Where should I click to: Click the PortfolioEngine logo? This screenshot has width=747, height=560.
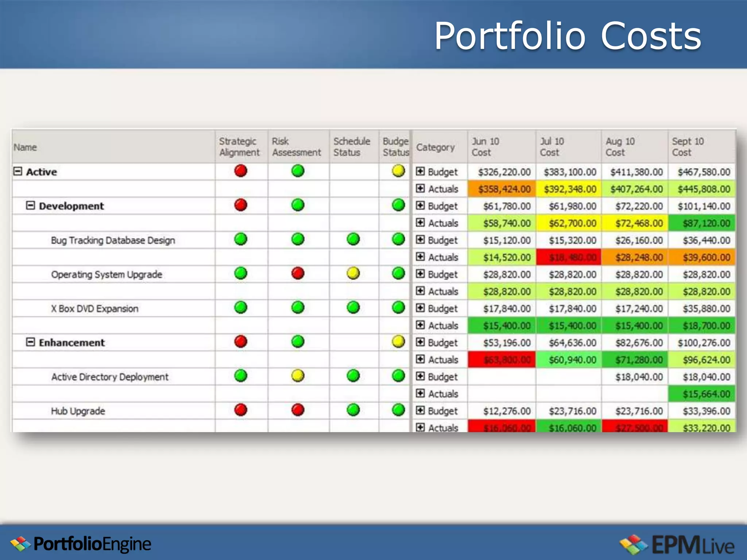coord(81,544)
